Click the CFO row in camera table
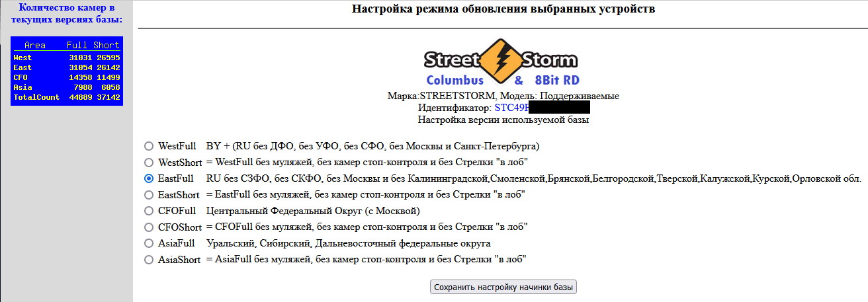 click(x=67, y=77)
